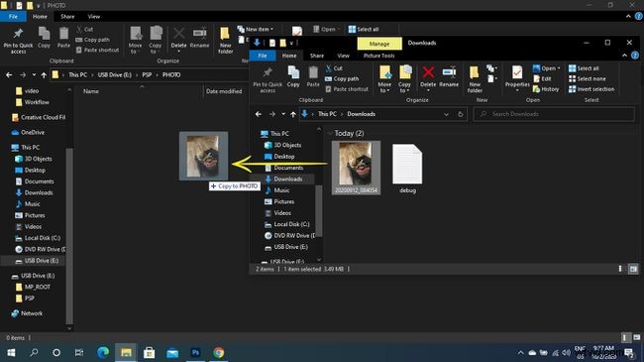Open Google Chrome from the taskbar
644x362 pixels.
(x=219, y=352)
